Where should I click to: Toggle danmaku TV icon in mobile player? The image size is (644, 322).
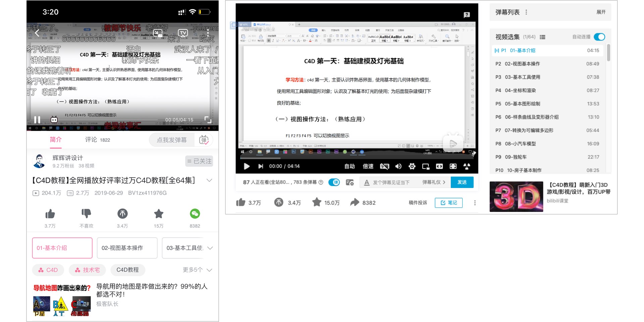pos(54,120)
